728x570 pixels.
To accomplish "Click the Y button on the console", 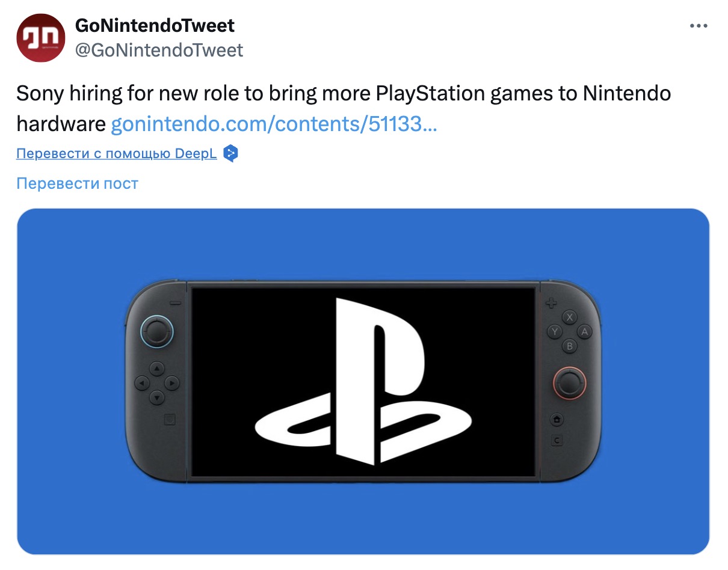I will coord(555,331).
